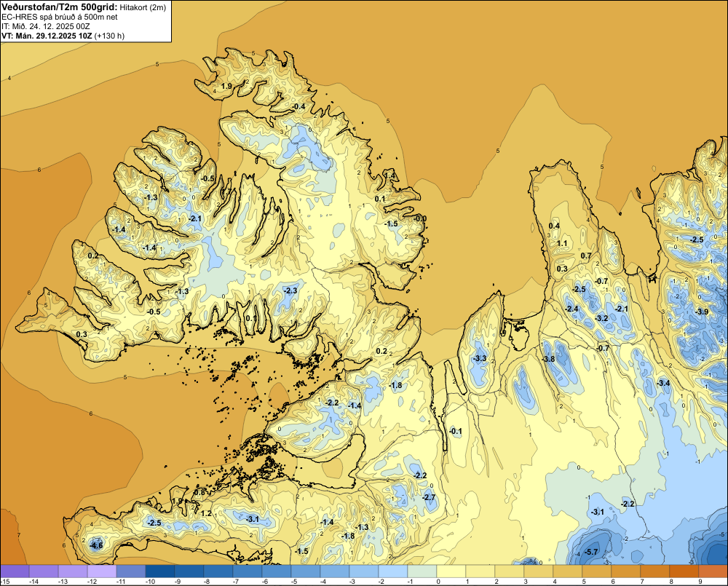This screenshot has width=728, height=586.
Task: Pick the pale swatch between -1 and 0
Action: [x=422, y=571]
